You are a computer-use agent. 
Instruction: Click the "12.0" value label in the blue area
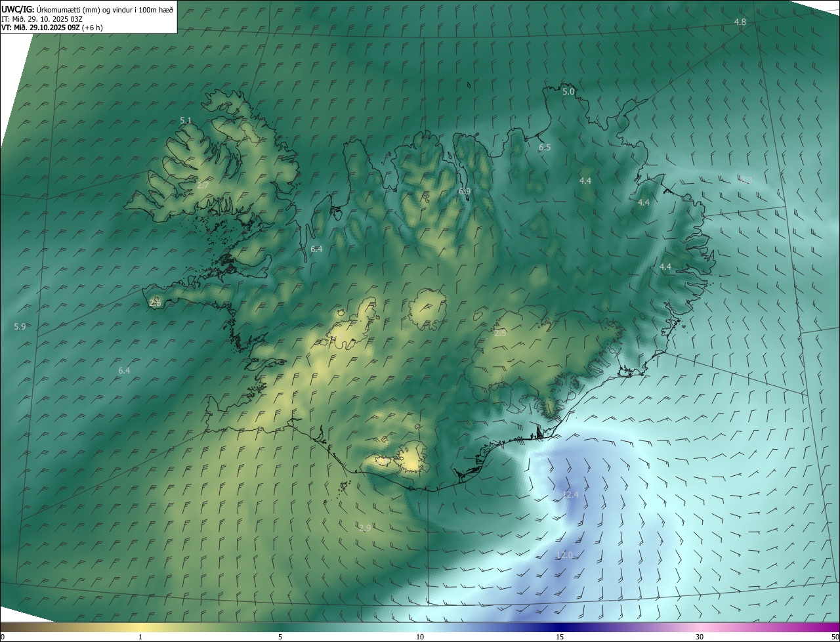pos(564,555)
